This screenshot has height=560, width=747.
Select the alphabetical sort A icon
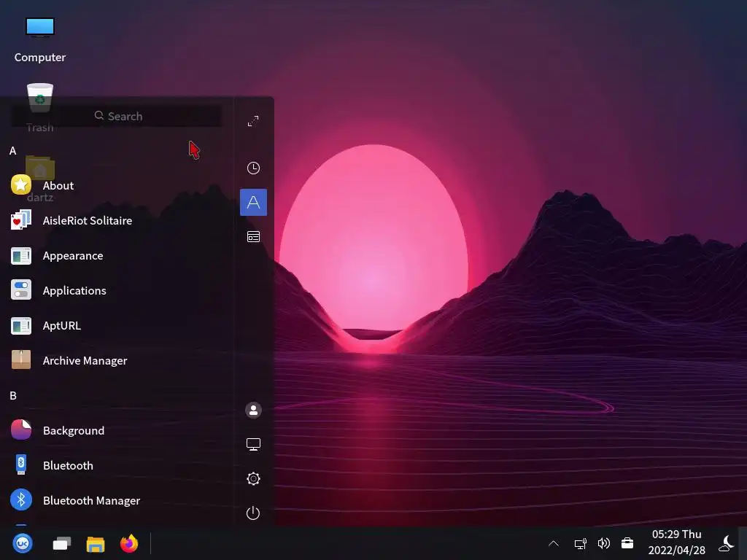coord(253,203)
